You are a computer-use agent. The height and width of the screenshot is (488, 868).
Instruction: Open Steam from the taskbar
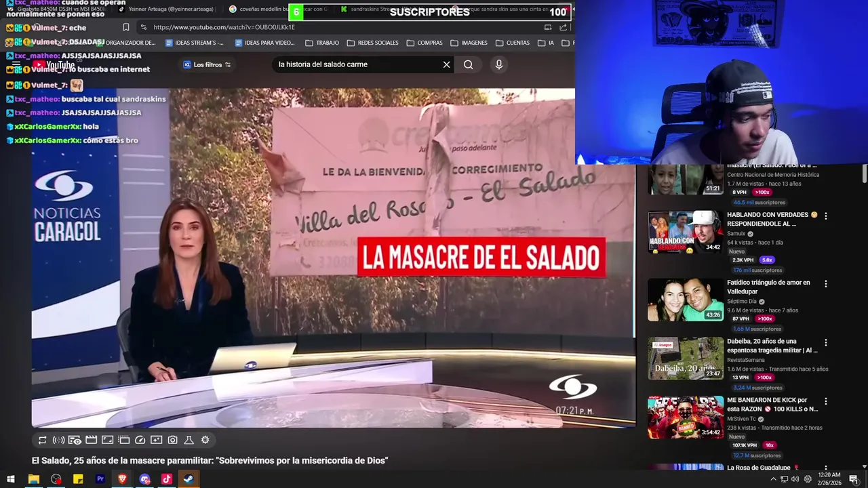pyautogui.click(x=189, y=479)
